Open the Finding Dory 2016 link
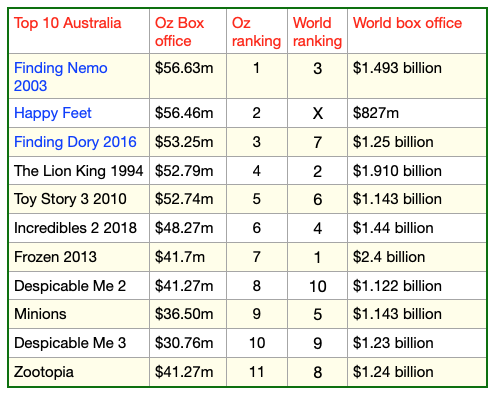This screenshot has height=394, width=499. [x=75, y=142]
